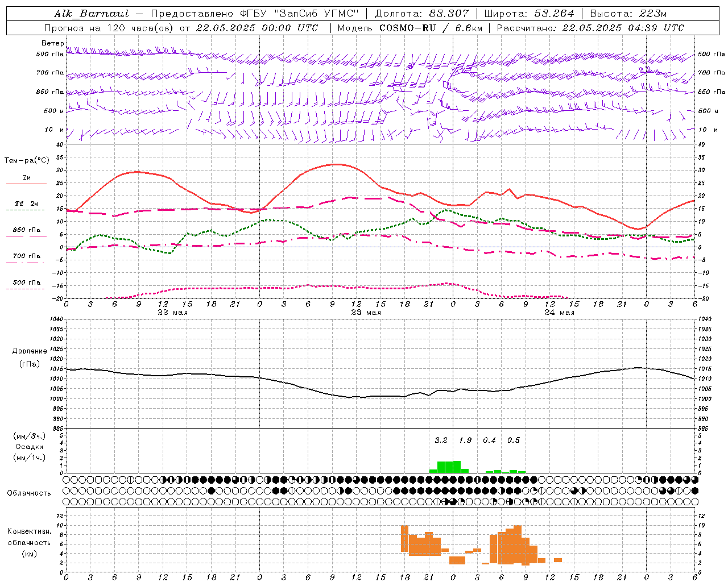
Task: Click temperature legend label '700 гПа'
Action: coord(27,256)
